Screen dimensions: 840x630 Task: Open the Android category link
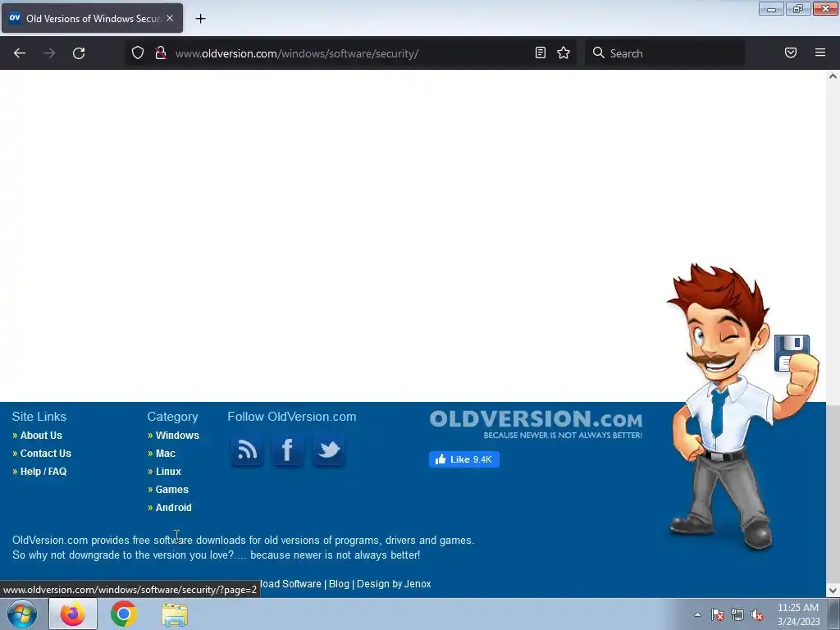coord(174,507)
